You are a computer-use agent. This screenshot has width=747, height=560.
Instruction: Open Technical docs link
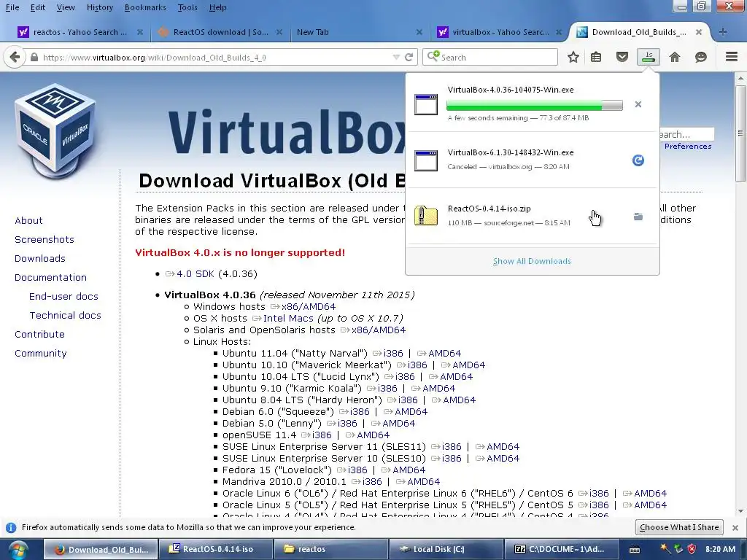[x=65, y=316]
